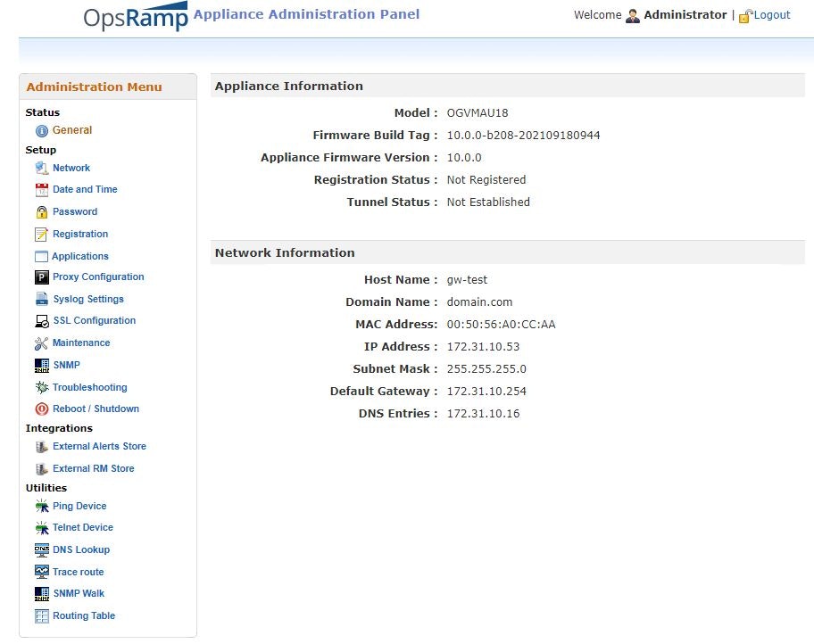Click the Ping Device icon

click(42, 506)
